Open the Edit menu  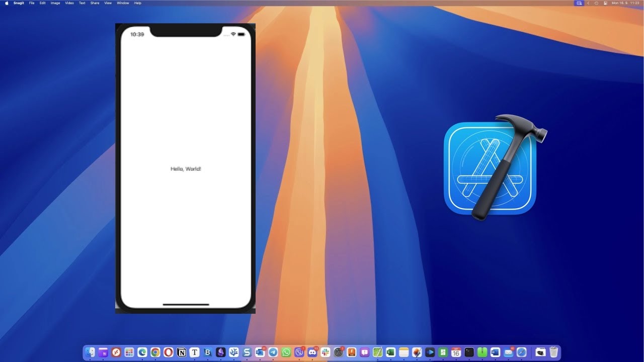[43, 3]
